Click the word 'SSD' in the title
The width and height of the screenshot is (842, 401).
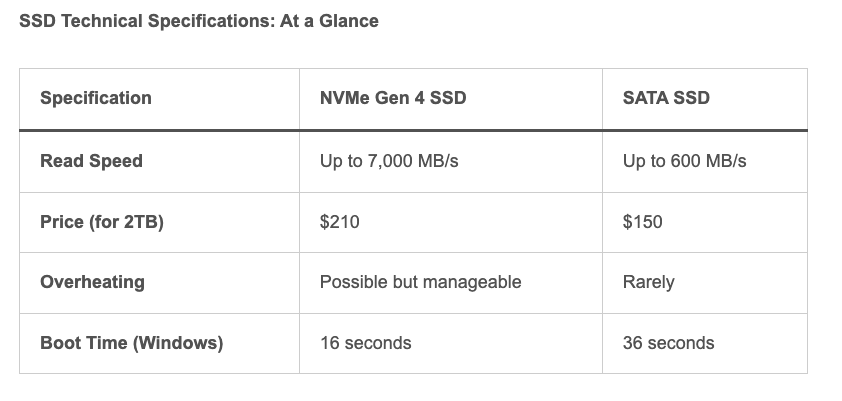[x=37, y=20]
